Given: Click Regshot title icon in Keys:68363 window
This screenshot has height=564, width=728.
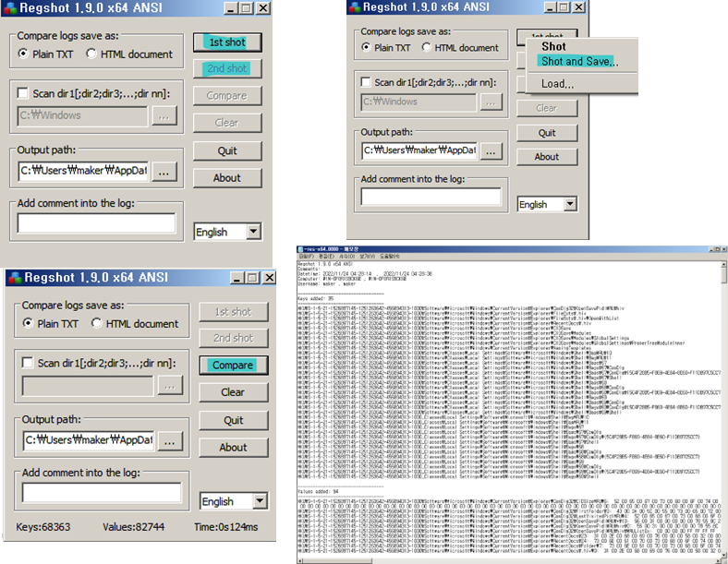Looking at the screenshot, I should 16,278.
